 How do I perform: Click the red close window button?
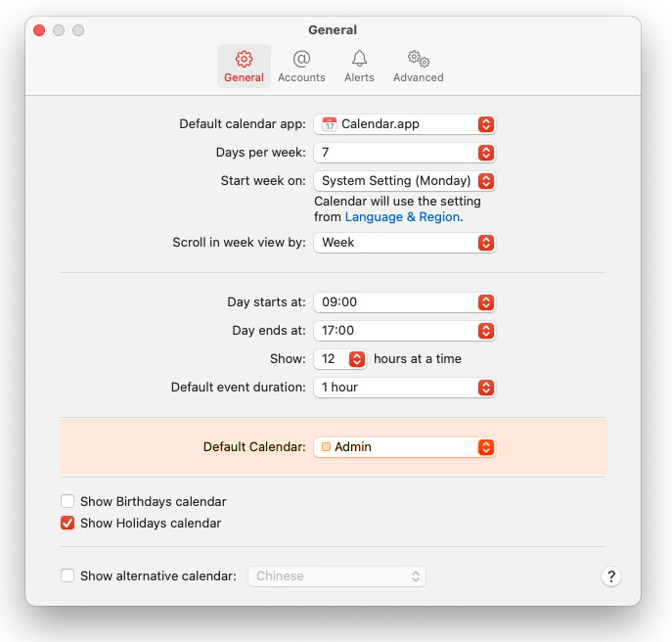pos(39,30)
